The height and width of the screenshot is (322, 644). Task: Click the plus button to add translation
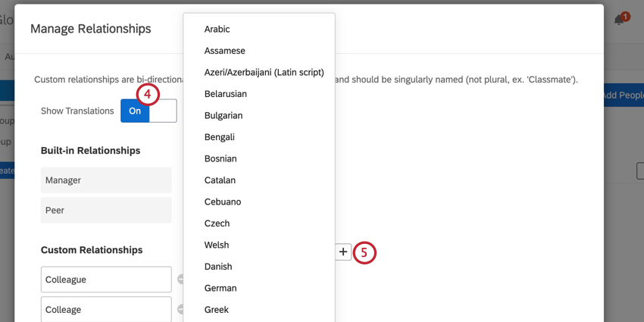(343, 252)
